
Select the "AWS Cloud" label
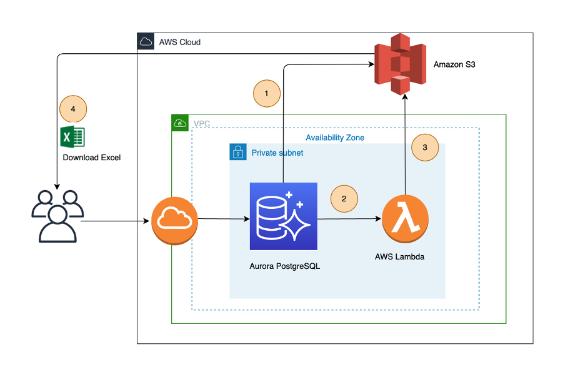179,42
